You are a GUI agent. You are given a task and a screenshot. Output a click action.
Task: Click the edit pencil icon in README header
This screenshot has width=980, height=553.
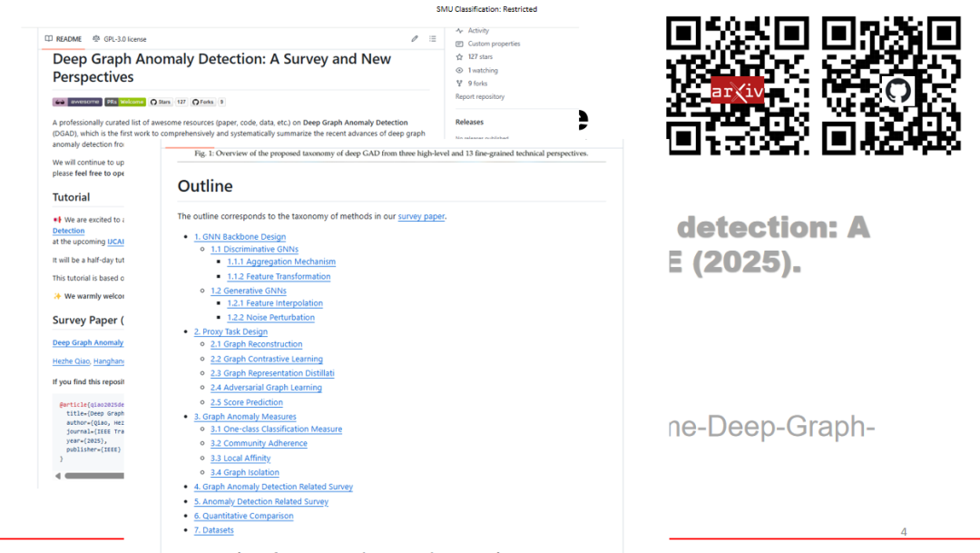[x=415, y=39]
